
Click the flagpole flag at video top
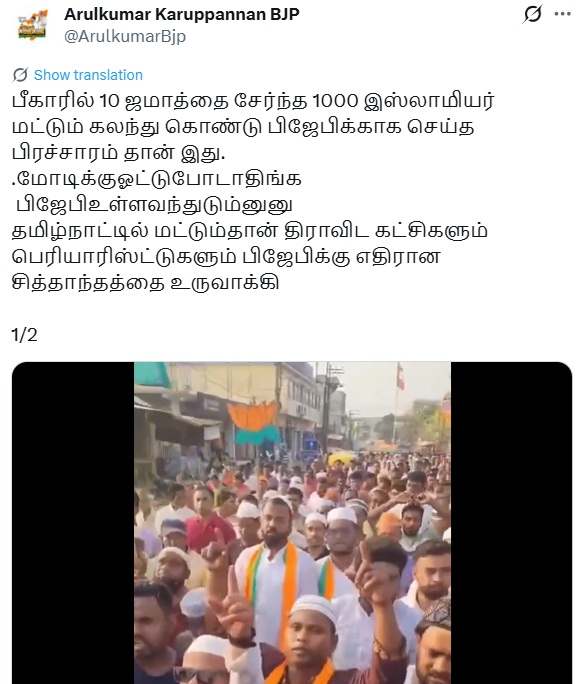coord(400,377)
